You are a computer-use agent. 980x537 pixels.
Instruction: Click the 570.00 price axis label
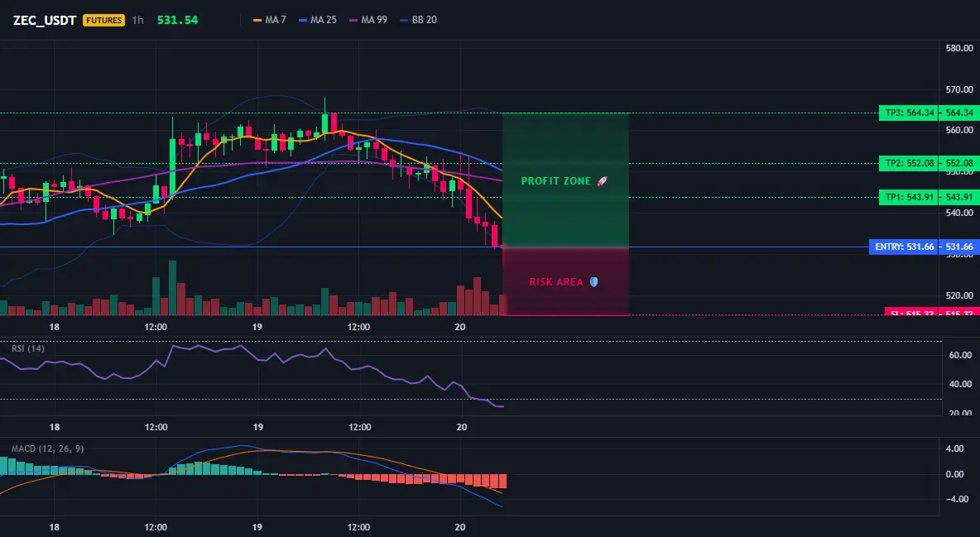(958, 89)
